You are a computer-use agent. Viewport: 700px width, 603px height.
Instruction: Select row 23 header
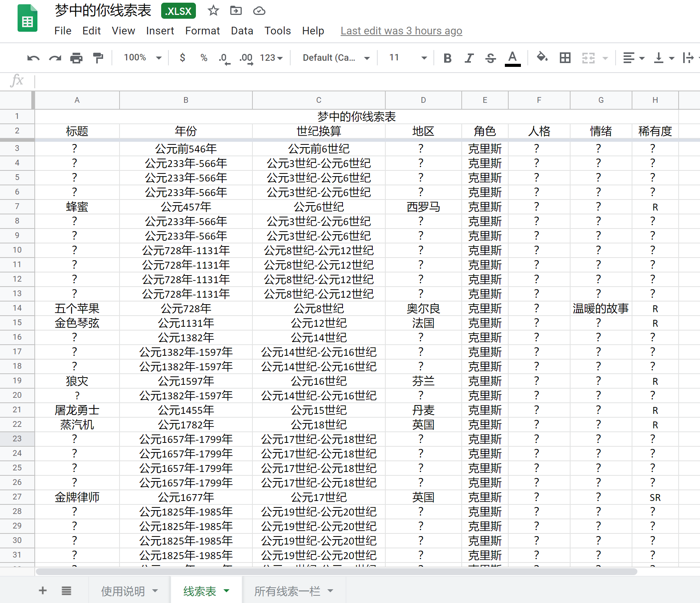tap(17, 439)
